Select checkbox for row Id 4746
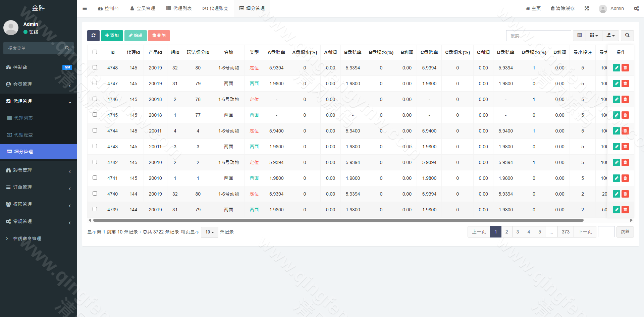This screenshot has height=317, width=644. [x=95, y=99]
